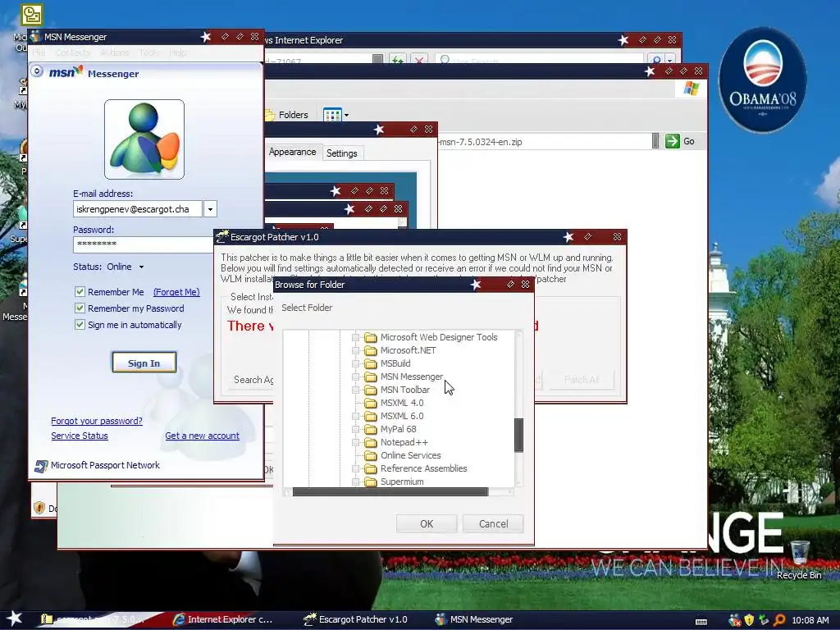840x630 pixels.
Task: Open the e-mail address dropdown arrow
Action: point(211,209)
